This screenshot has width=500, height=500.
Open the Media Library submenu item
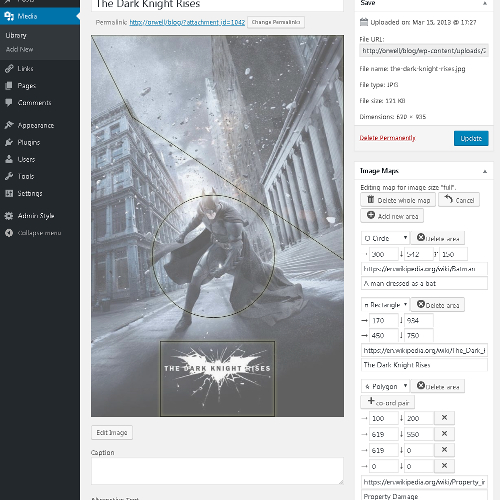pyautogui.click(x=16, y=35)
